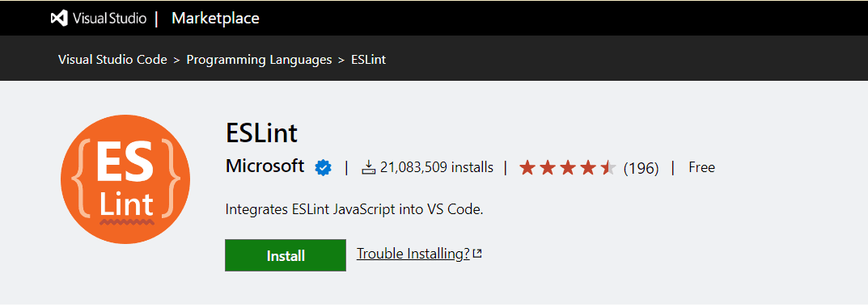Open the Trouble Installing? link
The image size is (868, 307).
(413, 254)
